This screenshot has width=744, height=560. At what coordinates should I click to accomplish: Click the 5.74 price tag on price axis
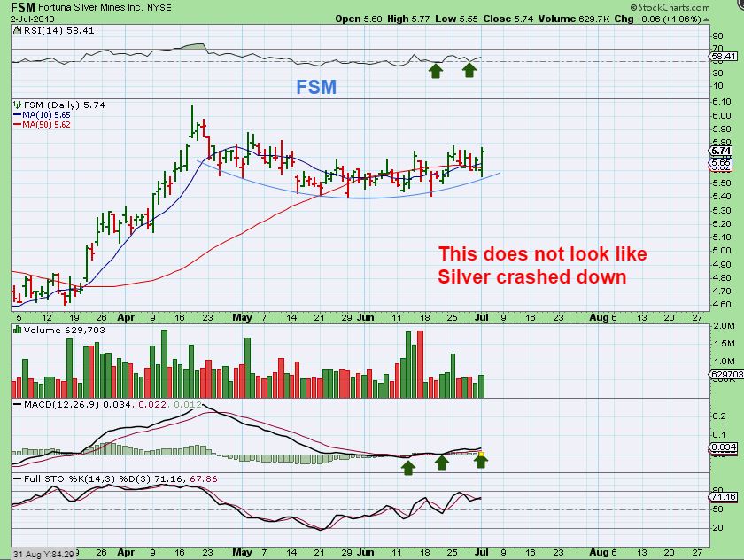tap(721, 151)
